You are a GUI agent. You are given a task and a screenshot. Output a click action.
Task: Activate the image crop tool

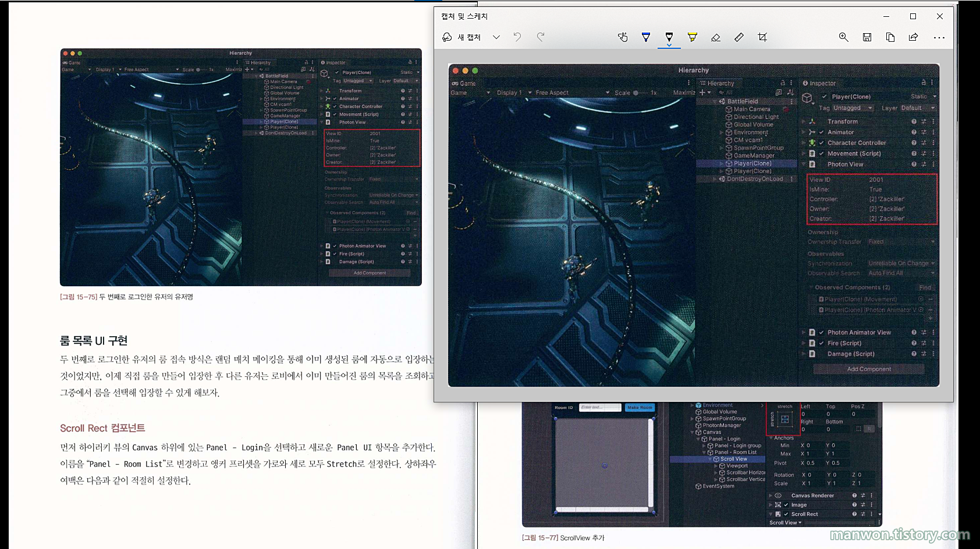[762, 37]
